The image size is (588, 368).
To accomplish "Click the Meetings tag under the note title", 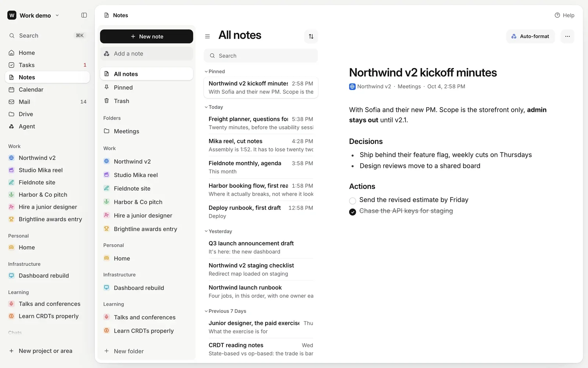I will click(x=409, y=86).
